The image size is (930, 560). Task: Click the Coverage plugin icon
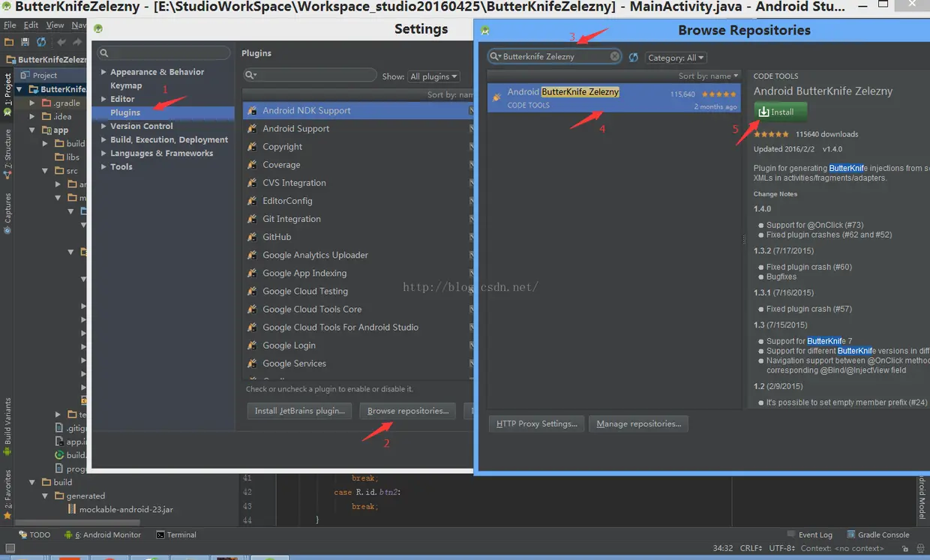point(252,165)
